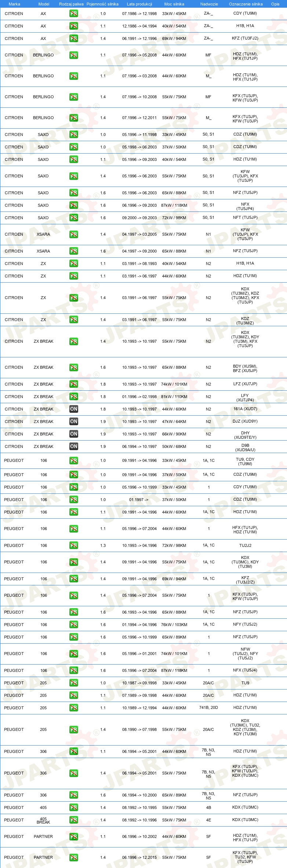Image resolution: width=287 pixels, height=868 pixels.
Task: Click the PB fuel icon in Citroen AX 1.1 row
Action: pyautogui.click(x=74, y=26)
